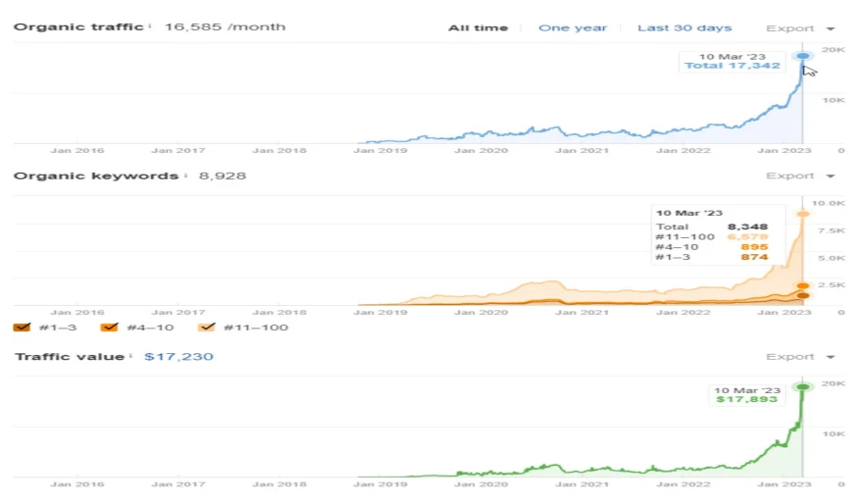Viewport: 863px width, 504px height.
Task: Open the Export dropdown for Traffic value
Action: pyautogui.click(x=800, y=357)
